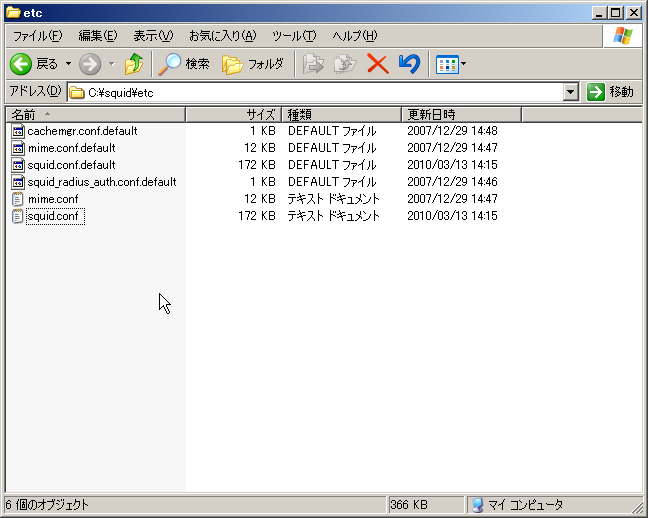This screenshot has width=648, height=518.
Task: Click the Windows flag logo
Action: tap(622, 36)
